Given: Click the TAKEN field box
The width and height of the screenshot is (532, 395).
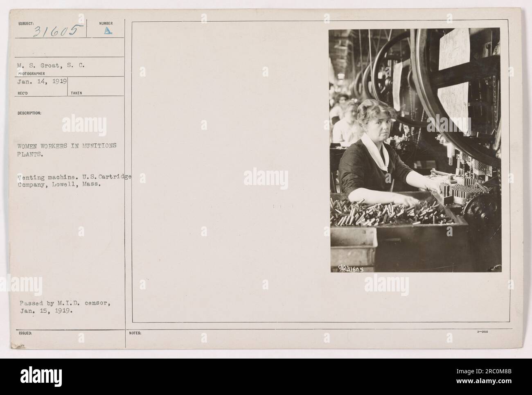Looking at the screenshot, I should pos(95,86).
